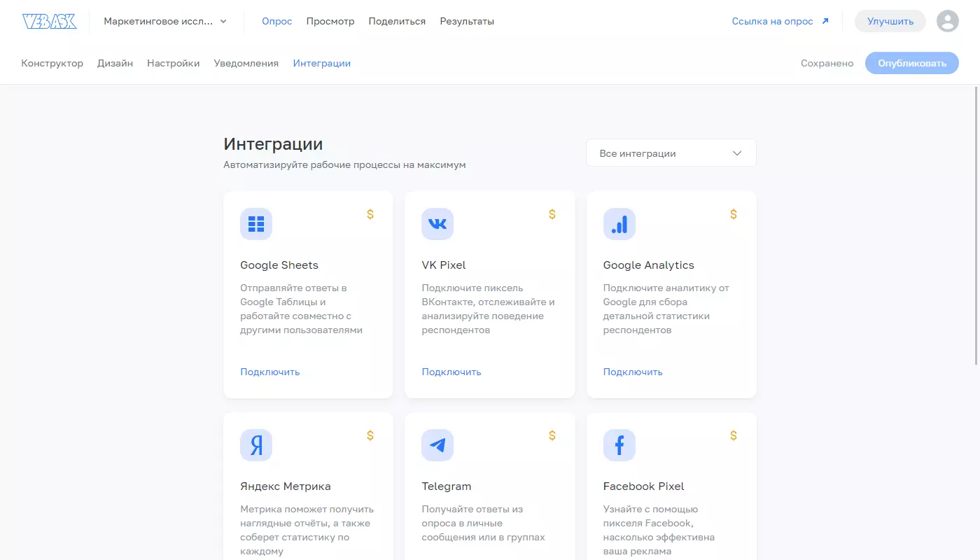980x560 pixels.
Task: Click the VK Pixel card title
Action: tap(444, 265)
